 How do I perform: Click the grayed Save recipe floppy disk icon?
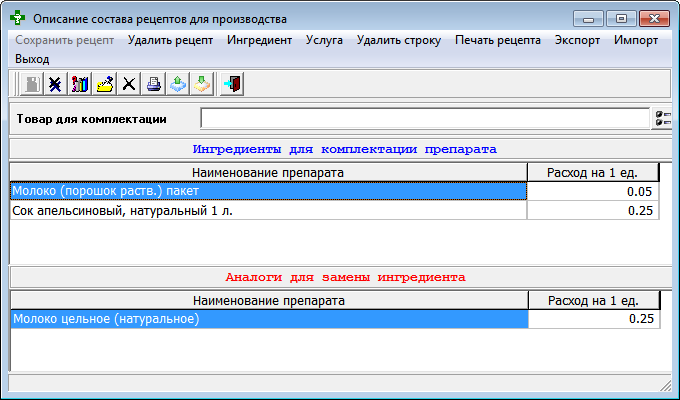32,84
